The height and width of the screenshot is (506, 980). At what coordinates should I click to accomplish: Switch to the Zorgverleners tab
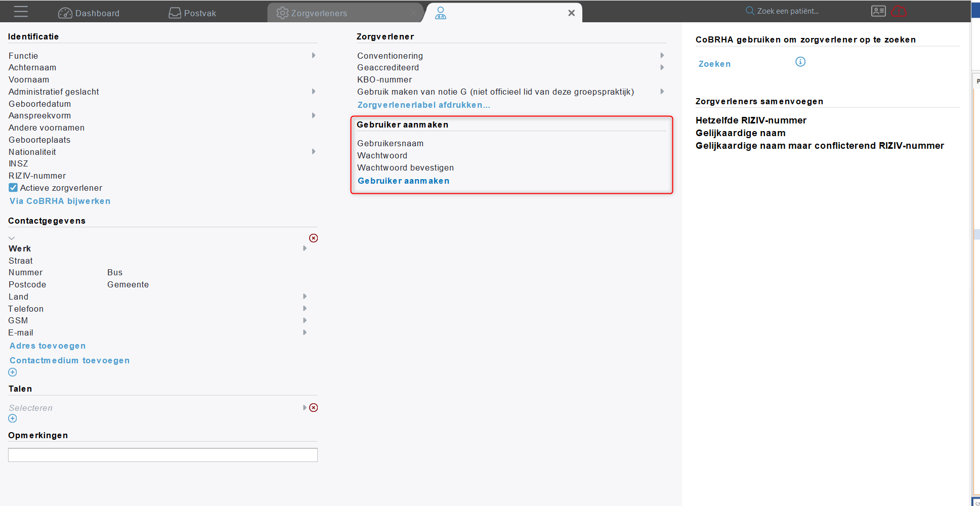tap(346, 13)
